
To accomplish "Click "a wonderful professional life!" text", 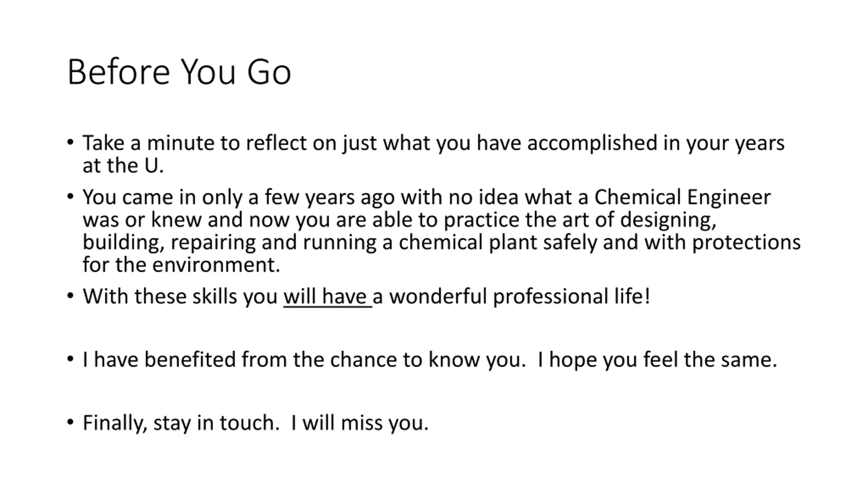I will pyautogui.click(x=511, y=296).
